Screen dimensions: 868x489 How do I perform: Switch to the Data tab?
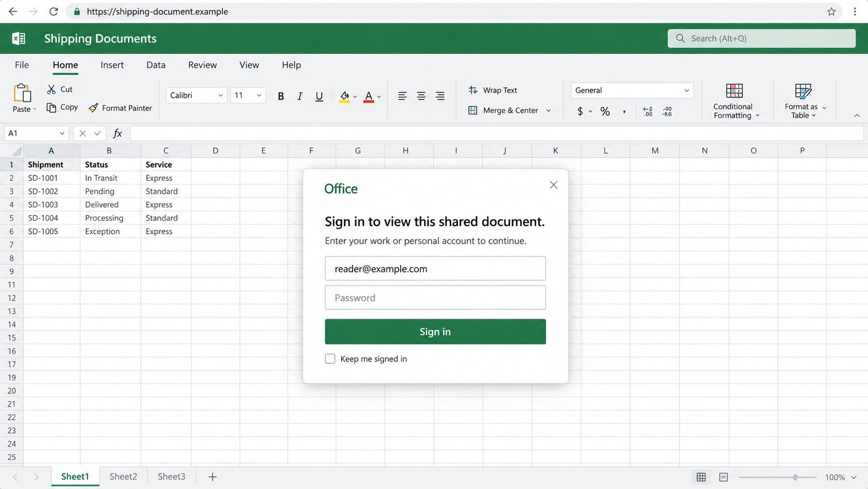[x=156, y=65]
